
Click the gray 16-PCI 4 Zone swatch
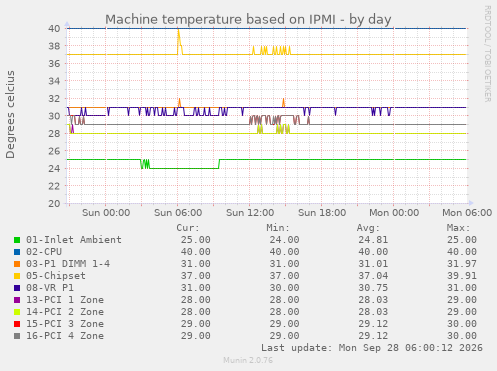(17, 336)
